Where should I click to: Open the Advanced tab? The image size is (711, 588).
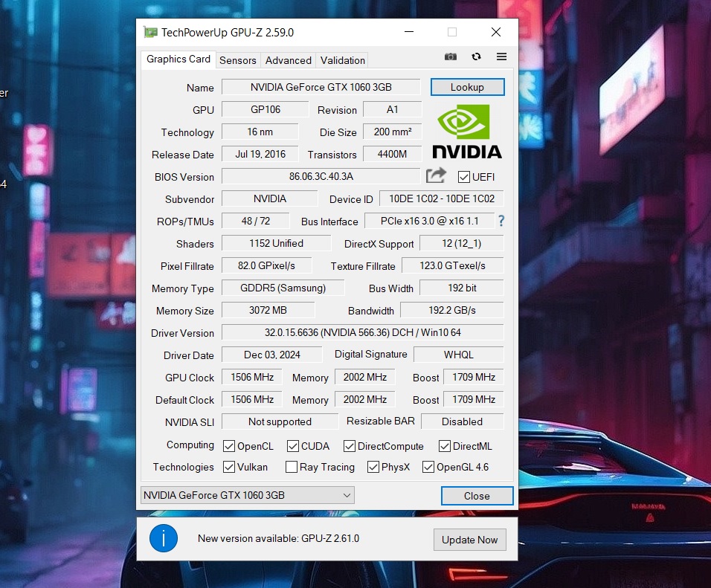point(289,60)
